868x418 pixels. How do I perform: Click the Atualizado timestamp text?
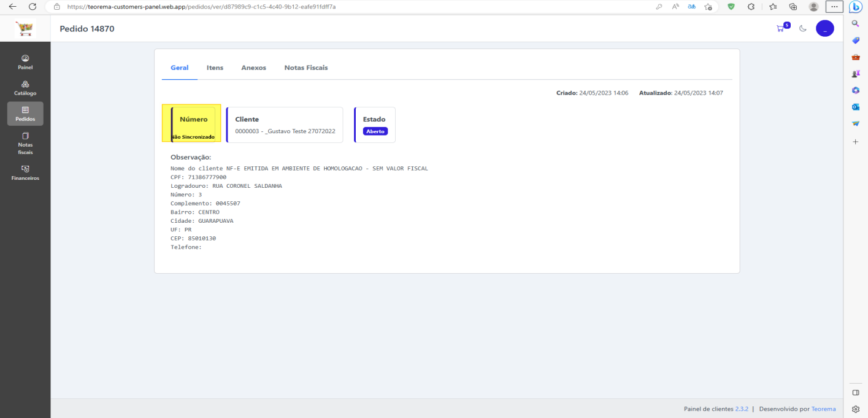point(681,93)
